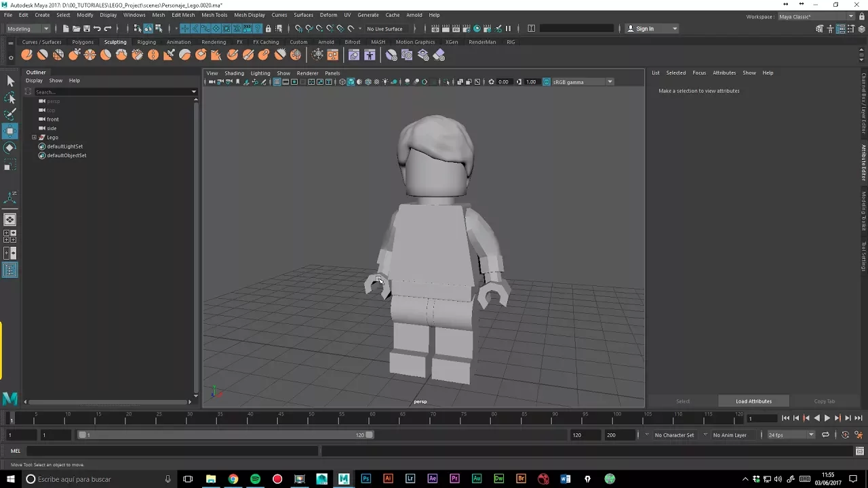
Task: Click the timeline current frame marker
Action: pos(12,418)
